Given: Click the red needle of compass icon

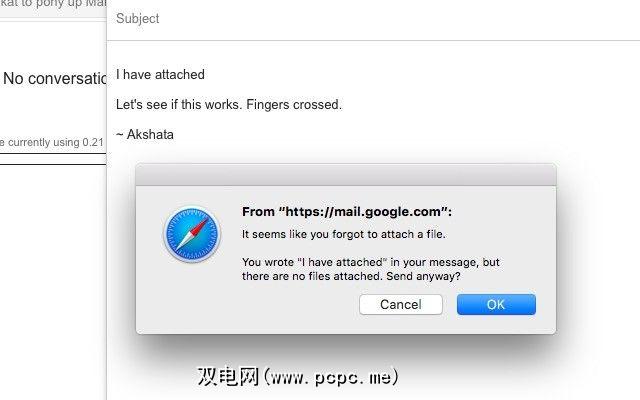Looking at the screenshot, I should [200, 227].
